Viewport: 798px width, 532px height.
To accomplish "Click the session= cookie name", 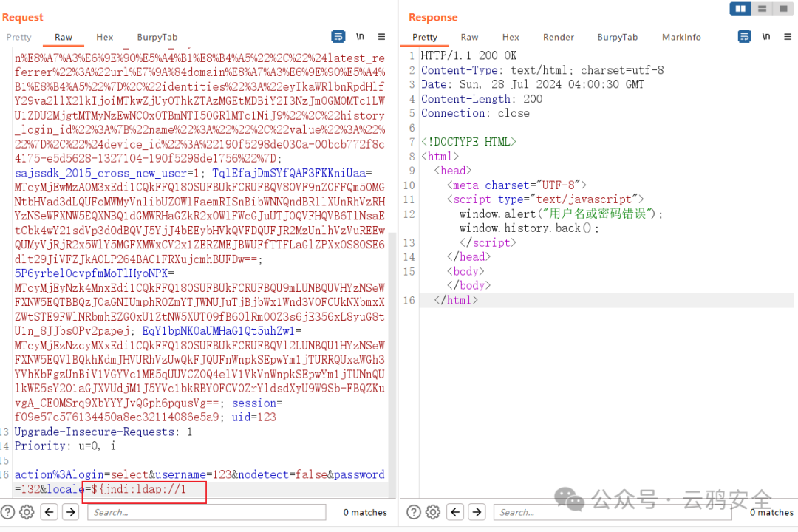I will (257, 403).
